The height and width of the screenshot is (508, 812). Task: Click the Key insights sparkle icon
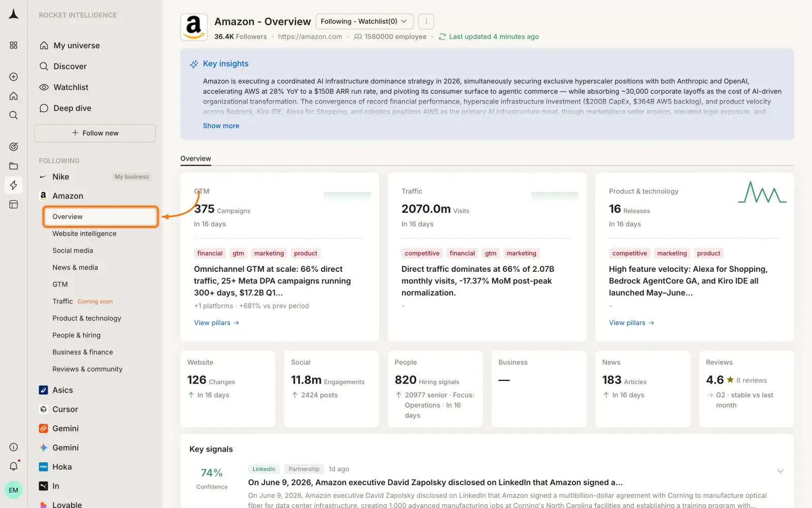point(194,64)
